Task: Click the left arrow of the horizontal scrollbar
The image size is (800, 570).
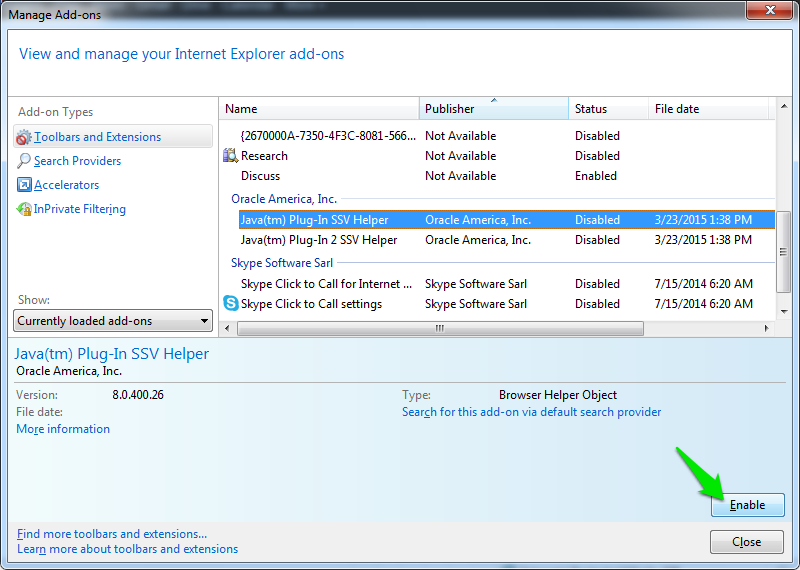Action: coord(228,328)
